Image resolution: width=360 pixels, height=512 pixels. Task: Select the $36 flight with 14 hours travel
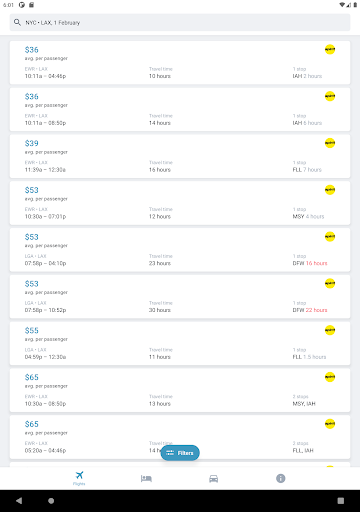(180, 109)
